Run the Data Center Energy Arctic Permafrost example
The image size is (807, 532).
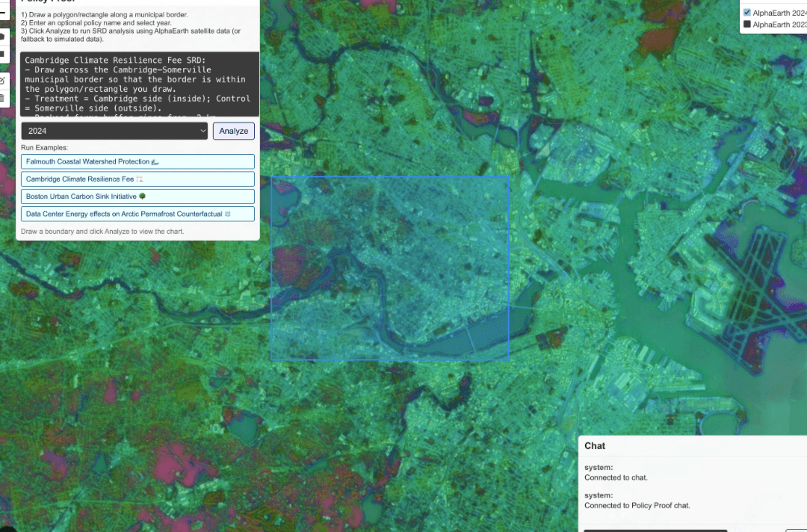(x=137, y=214)
